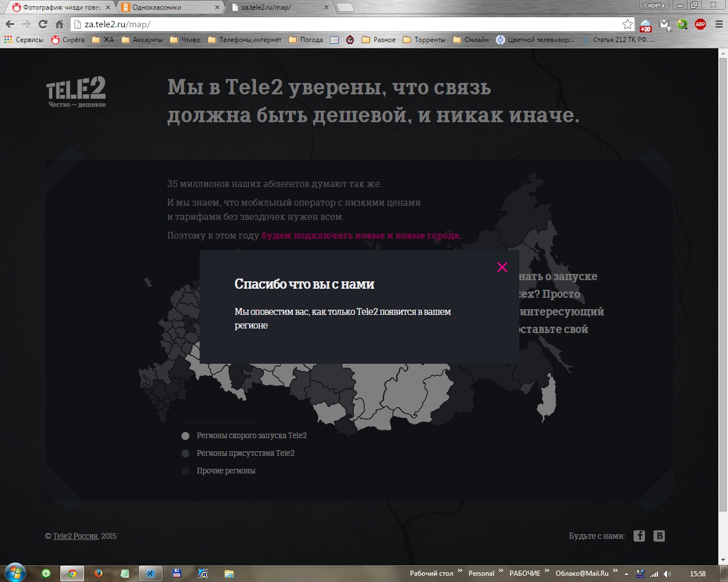Open the AdBlock Plus extension menu
The width and height of the screenshot is (728, 582).
click(x=701, y=26)
